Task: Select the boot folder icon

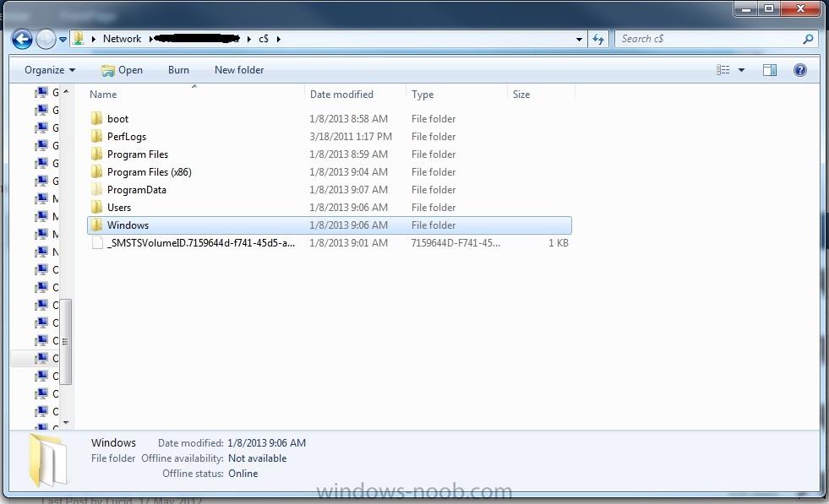Action: [96, 118]
